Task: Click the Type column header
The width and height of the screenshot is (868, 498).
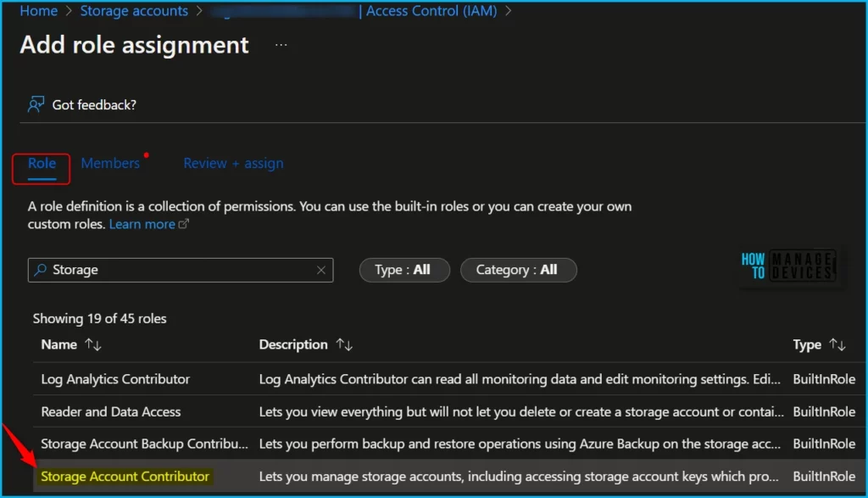Action: coord(807,344)
